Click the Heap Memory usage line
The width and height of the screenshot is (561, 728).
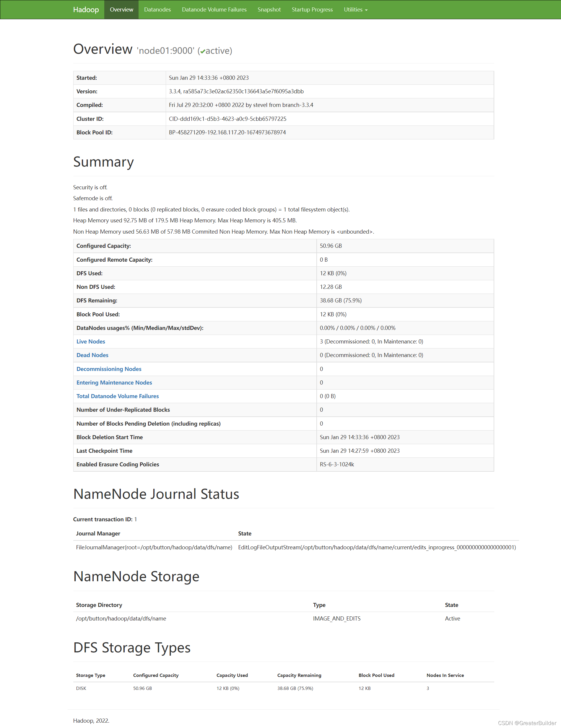pyautogui.click(x=185, y=220)
